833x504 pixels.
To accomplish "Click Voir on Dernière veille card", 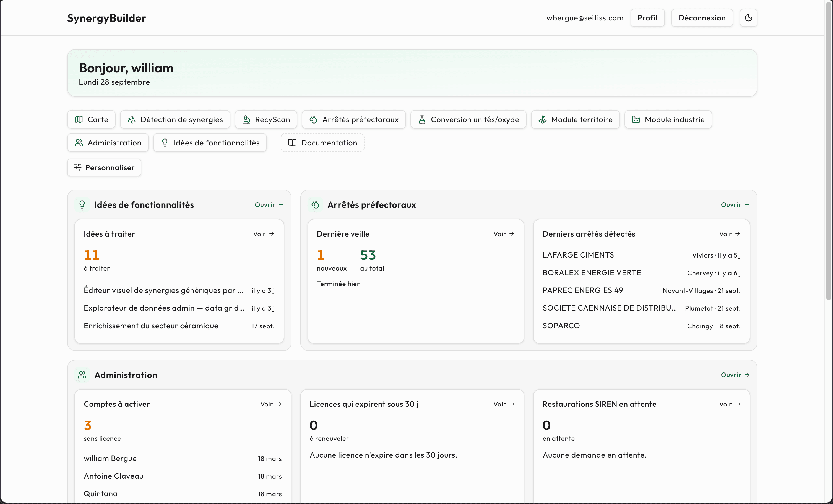I will (x=504, y=234).
